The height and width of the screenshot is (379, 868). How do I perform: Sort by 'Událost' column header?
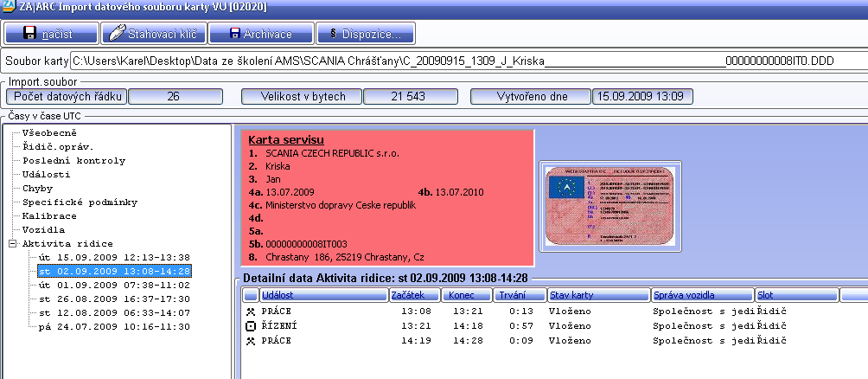pos(324,295)
